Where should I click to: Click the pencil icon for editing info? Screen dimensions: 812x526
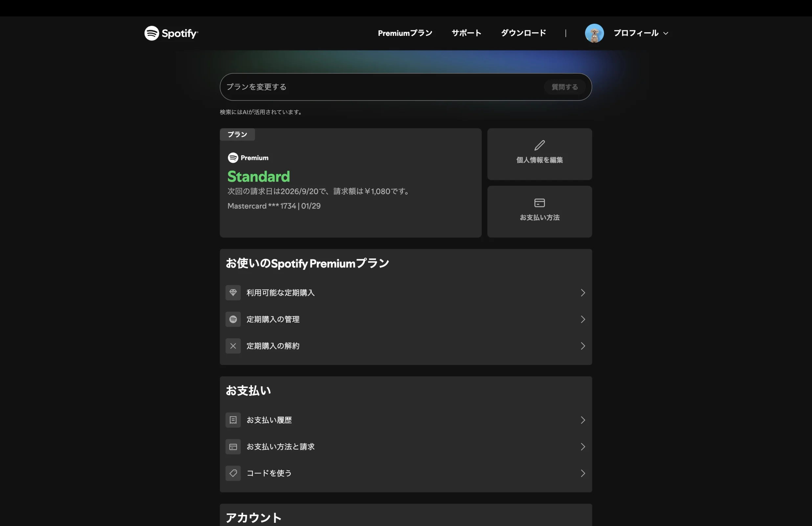(x=539, y=146)
